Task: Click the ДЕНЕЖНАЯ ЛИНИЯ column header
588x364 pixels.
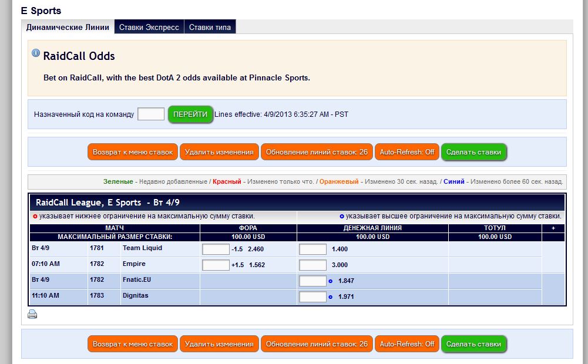Action: (372, 228)
